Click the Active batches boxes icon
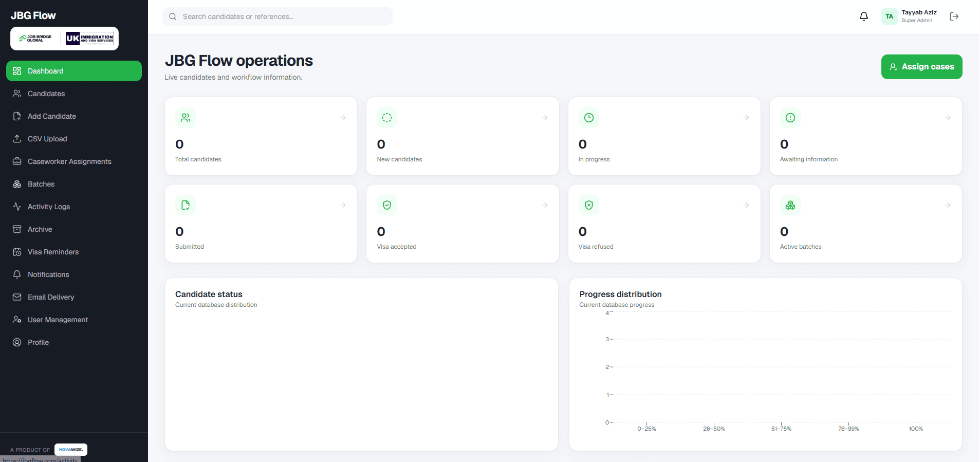Image resolution: width=980 pixels, height=462 pixels. pyautogui.click(x=790, y=205)
